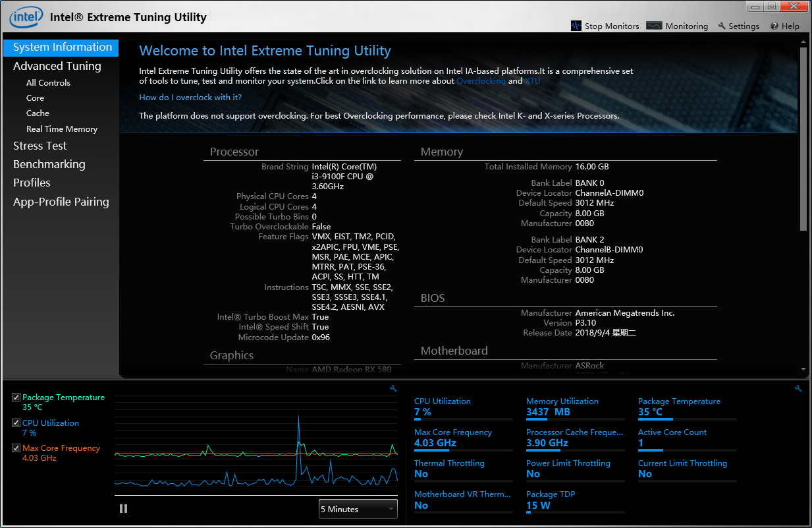Click the ChannelB-DIMM0 device locator

(609, 250)
